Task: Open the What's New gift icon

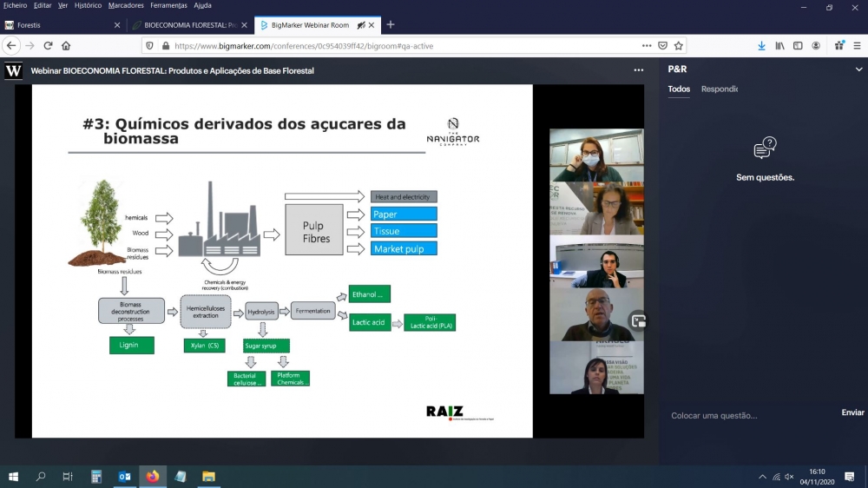Action: [x=839, y=46]
